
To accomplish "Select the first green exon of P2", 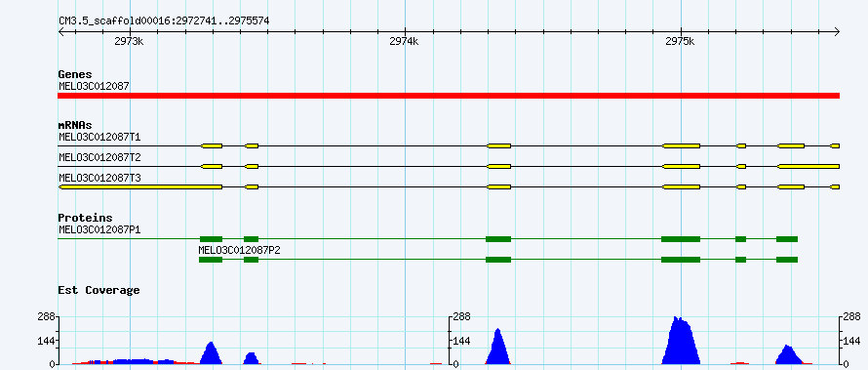I will coord(211,260).
